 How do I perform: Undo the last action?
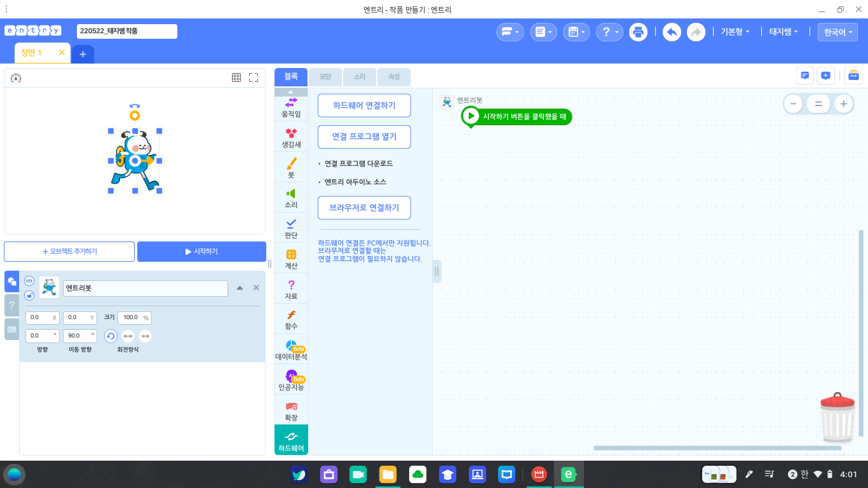coord(672,32)
